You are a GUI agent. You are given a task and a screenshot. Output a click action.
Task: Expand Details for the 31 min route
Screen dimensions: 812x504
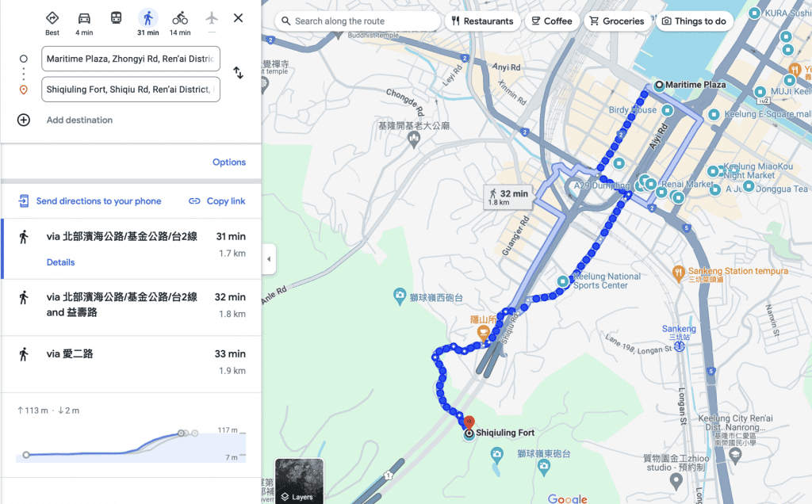click(x=60, y=262)
